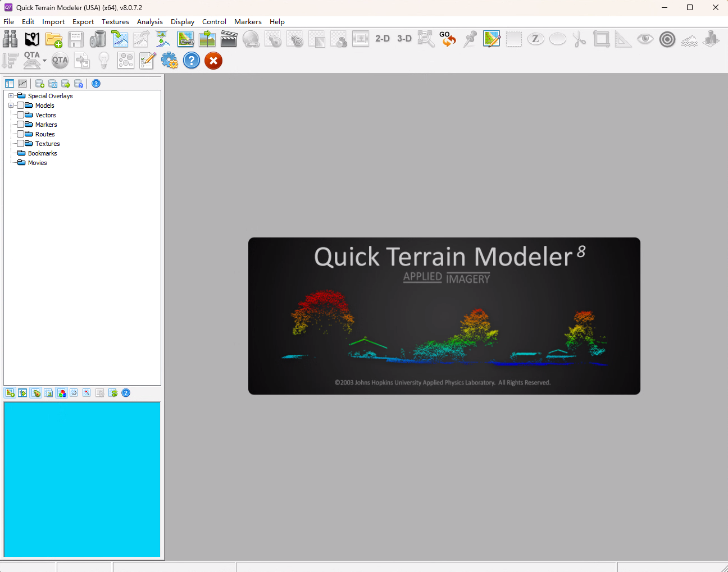The image size is (728, 572).
Task: Click the database query question icon
Action: click(x=79, y=84)
